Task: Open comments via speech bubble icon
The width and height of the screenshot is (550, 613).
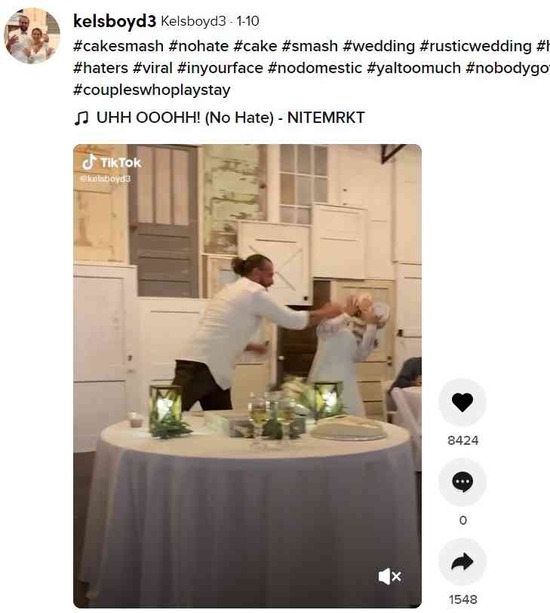Action: 462,482
